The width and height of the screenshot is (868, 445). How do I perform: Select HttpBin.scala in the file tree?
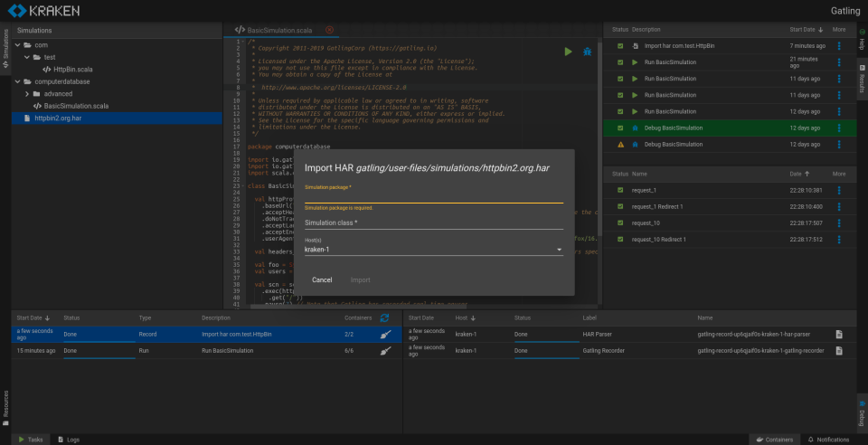point(75,69)
